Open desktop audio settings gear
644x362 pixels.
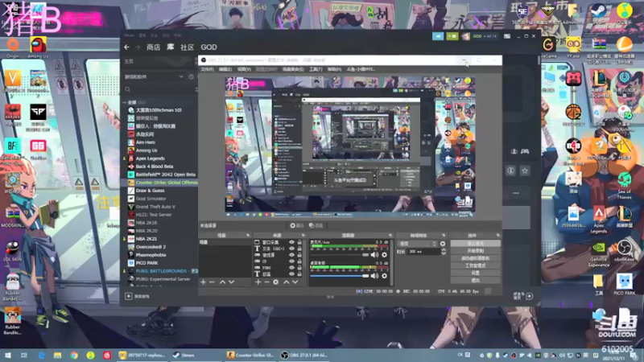point(385,276)
